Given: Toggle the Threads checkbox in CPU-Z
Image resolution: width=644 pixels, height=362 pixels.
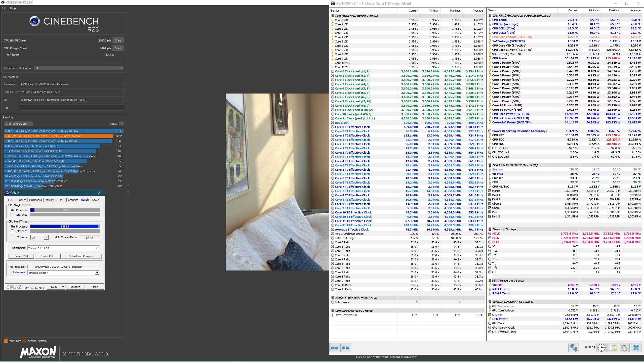Looking at the screenshot, I should point(12,237).
